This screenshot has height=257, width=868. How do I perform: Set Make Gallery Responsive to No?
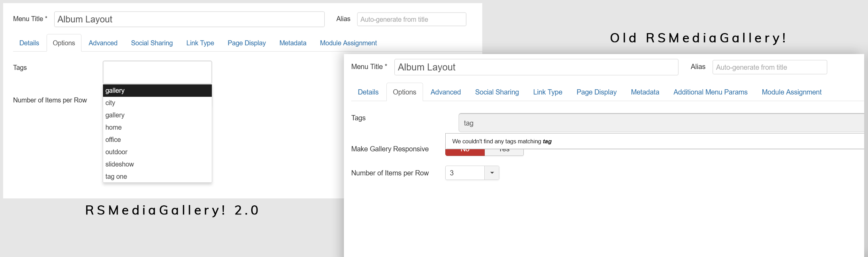465,152
